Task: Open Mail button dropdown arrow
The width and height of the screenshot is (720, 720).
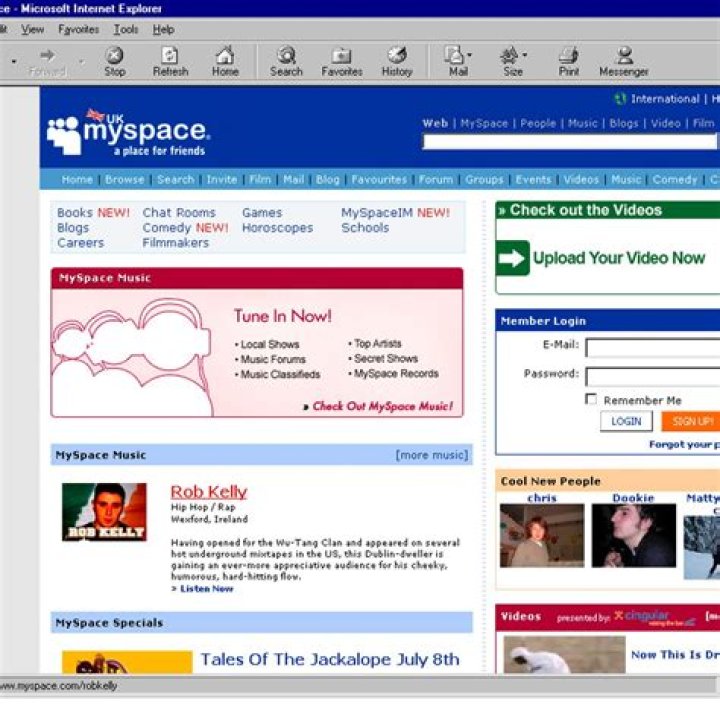Action: pos(469,55)
